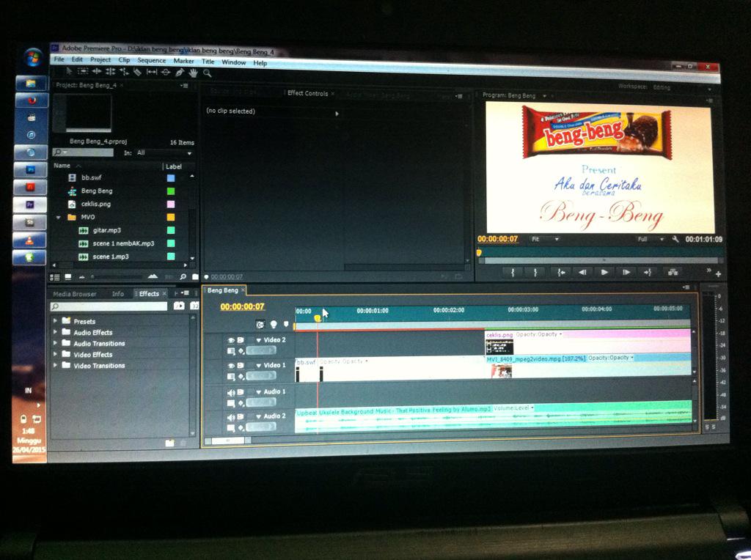Open the button editor plus icon
751x560 pixels.
pos(718,274)
